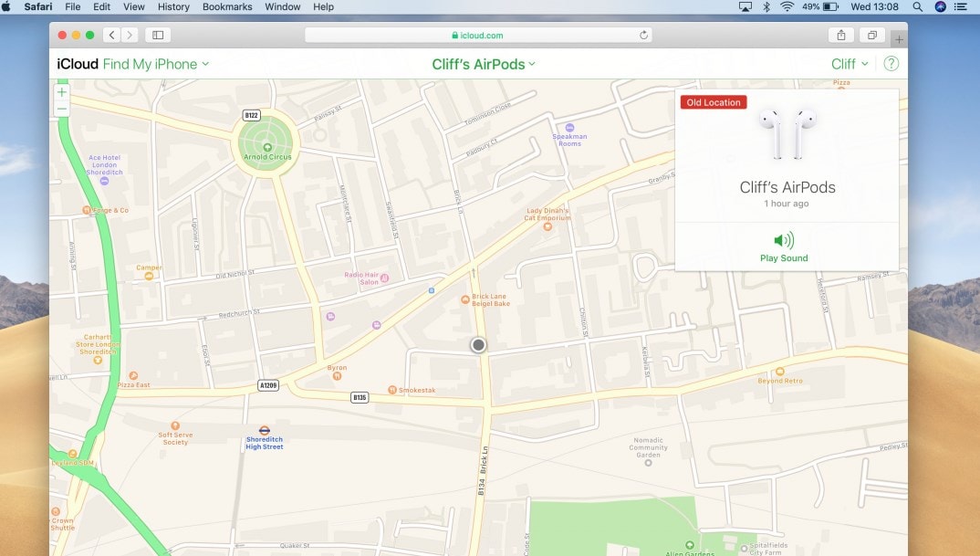Click the Wed 13:08 clock
980x556 pixels.
click(x=874, y=7)
